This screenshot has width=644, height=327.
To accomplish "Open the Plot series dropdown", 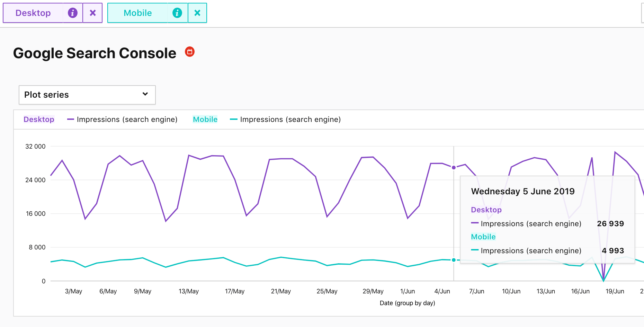I will [87, 95].
